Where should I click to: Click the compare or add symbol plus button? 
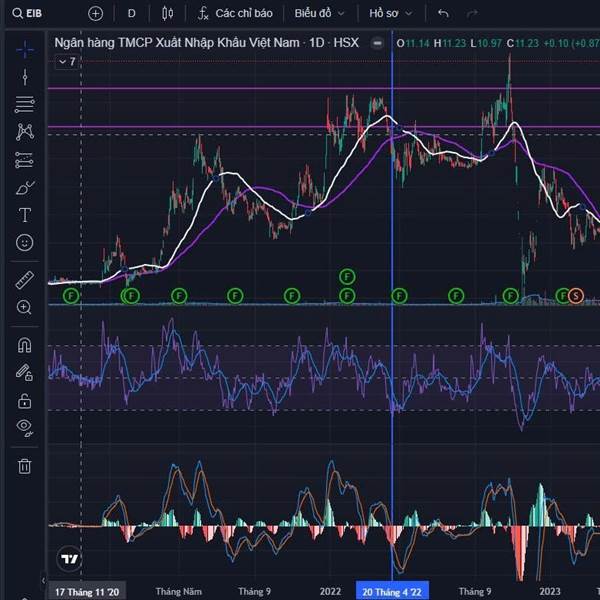click(x=95, y=14)
